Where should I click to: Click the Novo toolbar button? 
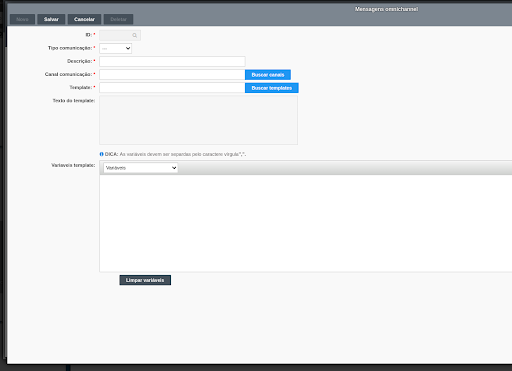click(22, 19)
